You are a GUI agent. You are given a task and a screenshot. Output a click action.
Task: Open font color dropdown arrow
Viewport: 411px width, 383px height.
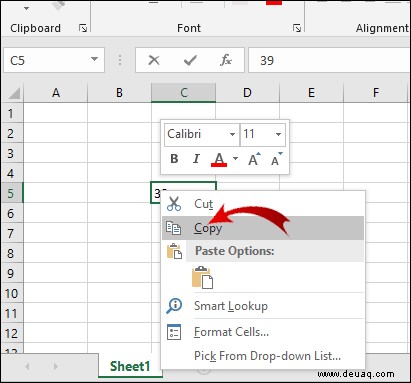[x=235, y=159]
